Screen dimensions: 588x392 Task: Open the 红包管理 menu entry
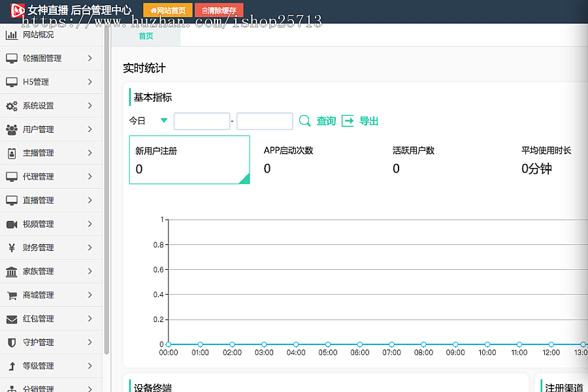pyautogui.click(x=51, y=319)
